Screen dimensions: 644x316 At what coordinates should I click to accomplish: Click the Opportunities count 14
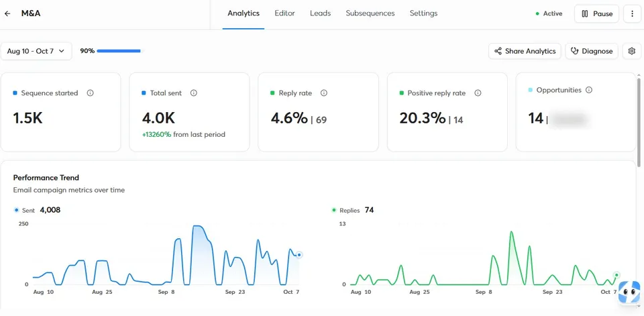(535, 118)
